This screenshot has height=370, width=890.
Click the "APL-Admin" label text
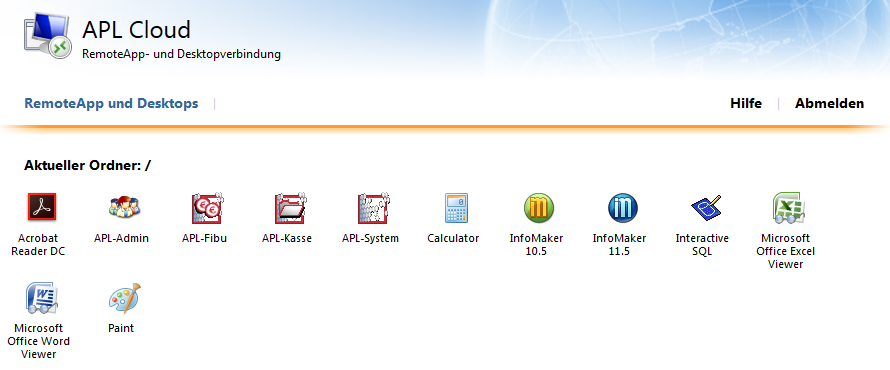(x=121, y=238)
